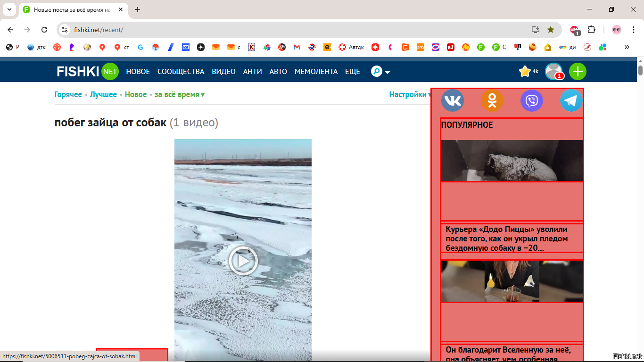Click the Odnoklassniki orange icon
This screenshot has height=362, width=644.
(492, 101)
